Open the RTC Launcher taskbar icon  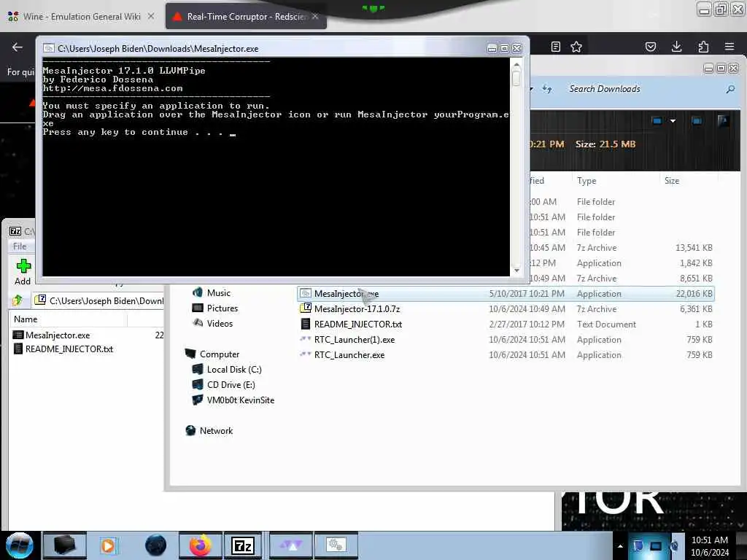click(290, 545)
